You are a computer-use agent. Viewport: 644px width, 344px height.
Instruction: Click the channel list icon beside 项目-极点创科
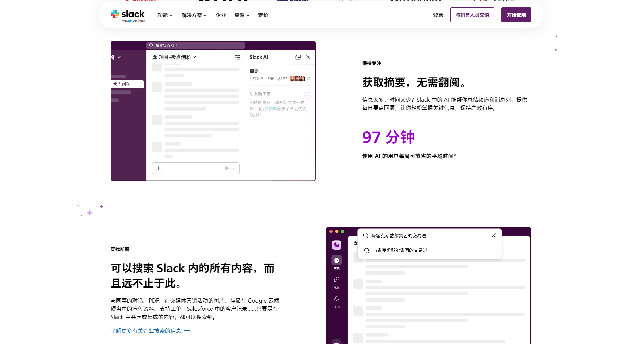point(237,57)
